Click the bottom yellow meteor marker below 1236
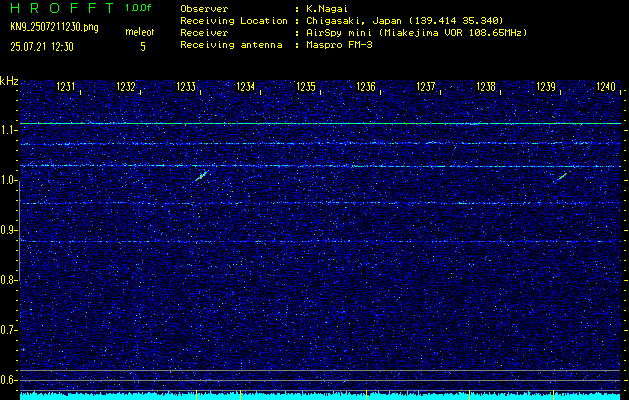The image size is (629, 400). 367,395
